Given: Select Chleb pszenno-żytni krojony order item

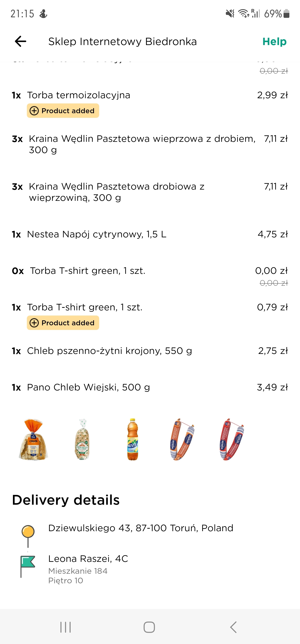Looking at the screenshot, I should coord(109,351).
